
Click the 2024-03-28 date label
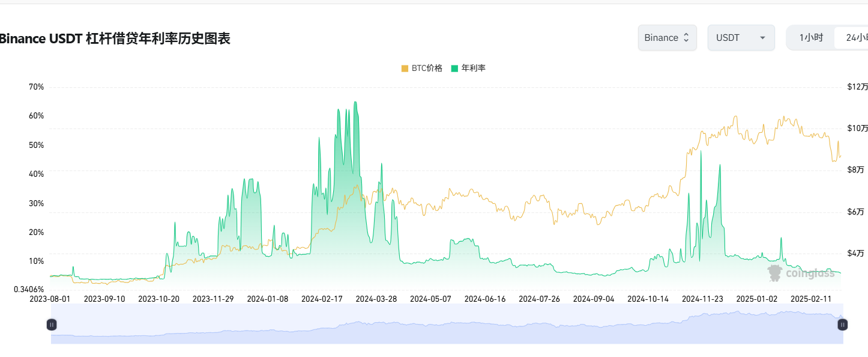pos(376,299)
